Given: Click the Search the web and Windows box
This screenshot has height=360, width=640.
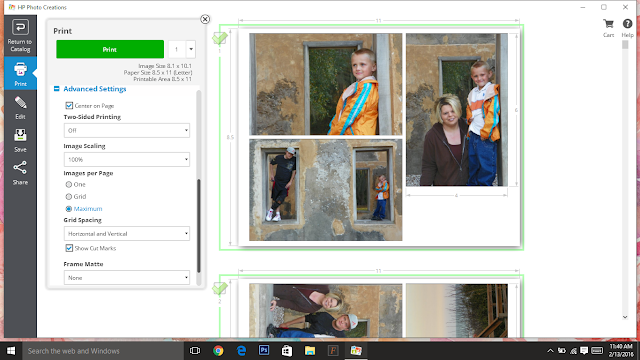Looking at the screenshot, I should point(102,351).
